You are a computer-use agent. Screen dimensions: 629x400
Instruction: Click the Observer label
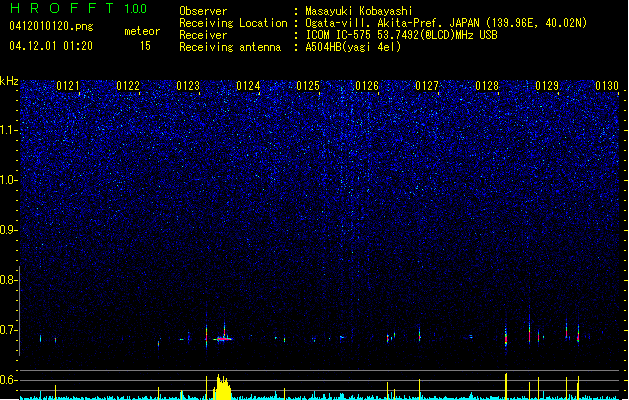[x=203, y=11]
